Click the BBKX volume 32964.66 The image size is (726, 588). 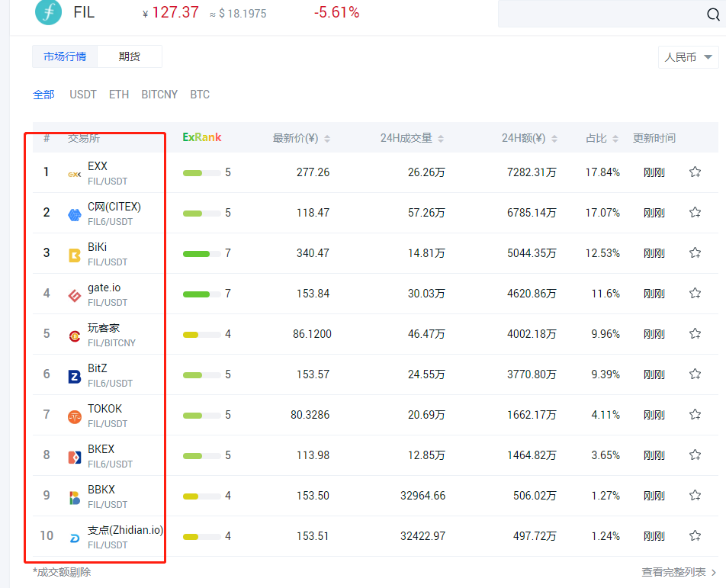click(x=422, y=496)
